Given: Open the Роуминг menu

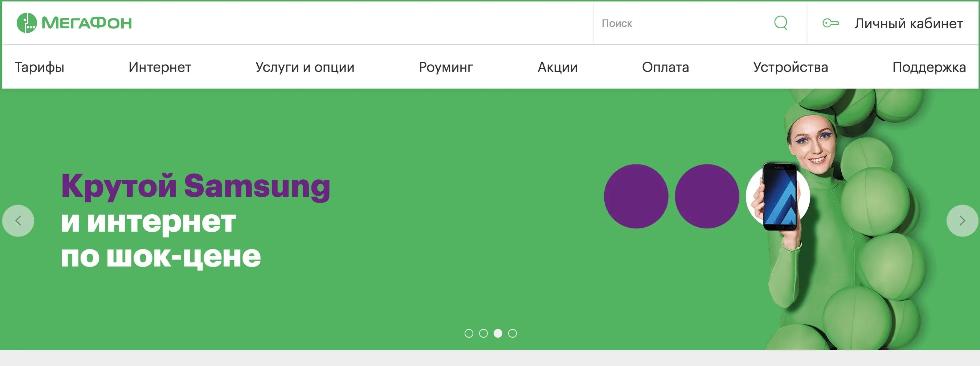Looking at the screenshot, I should [x=446, y=67].
